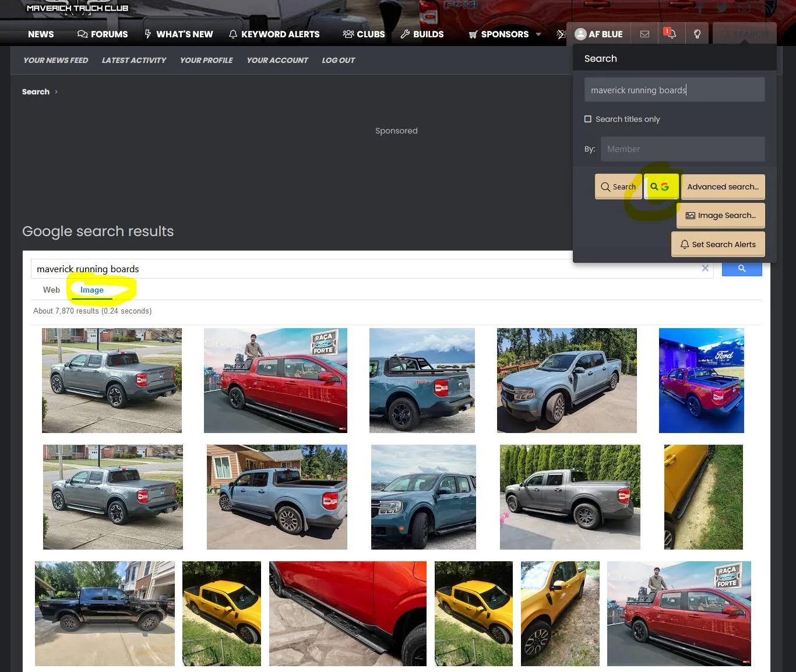Open the Sponsors page
796x672 pixels.
[x=499, y=34]
